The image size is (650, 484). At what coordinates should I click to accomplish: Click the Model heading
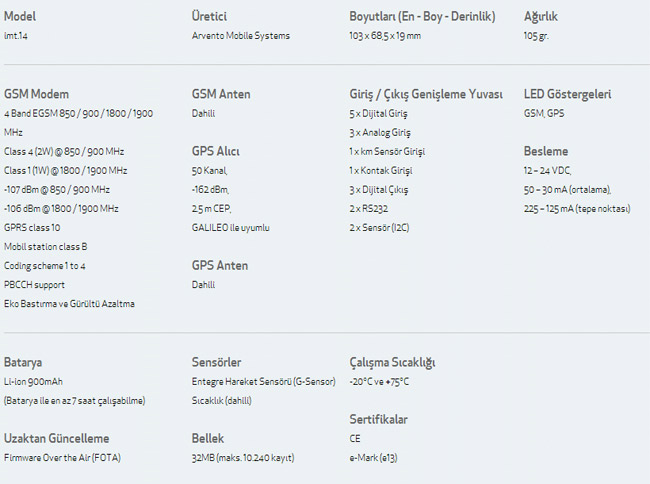20,16
